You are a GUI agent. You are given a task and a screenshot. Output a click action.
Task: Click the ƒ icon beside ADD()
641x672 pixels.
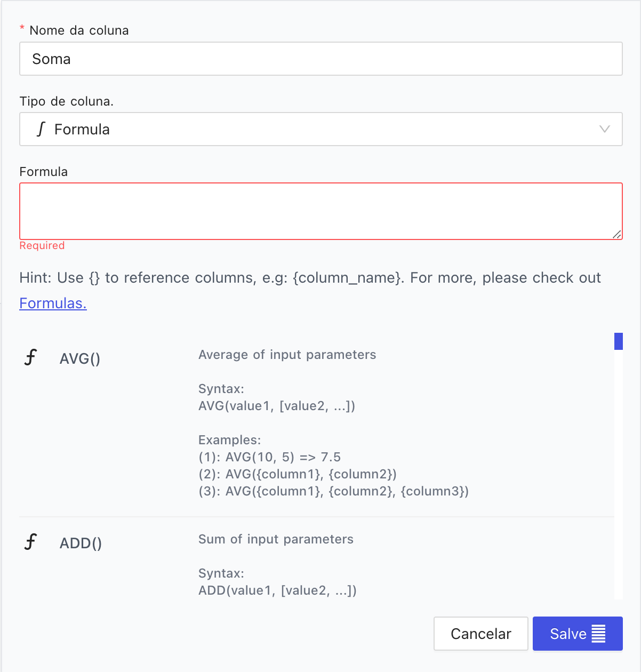coord(30,542)
